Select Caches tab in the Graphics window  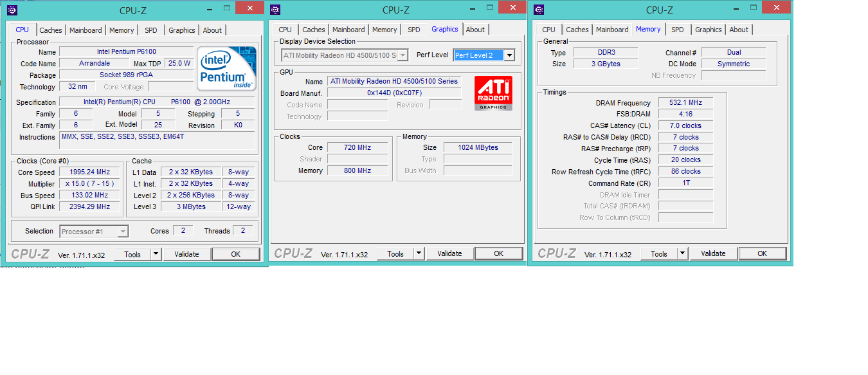coord(314,30)
